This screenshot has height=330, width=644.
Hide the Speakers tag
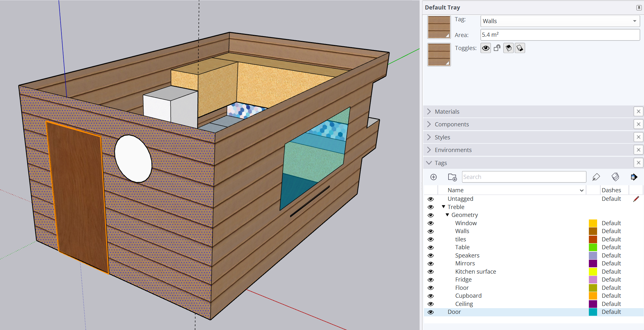[x=430, y=256]
